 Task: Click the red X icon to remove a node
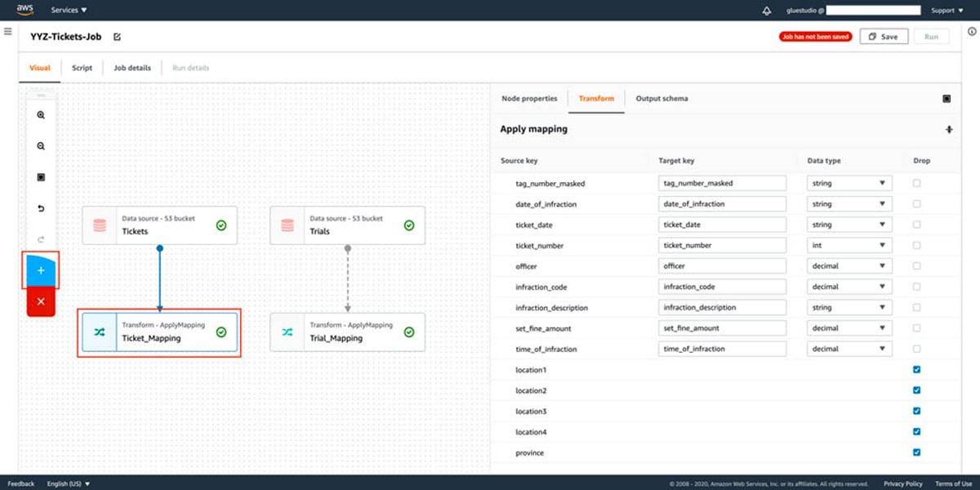(39, 301)
